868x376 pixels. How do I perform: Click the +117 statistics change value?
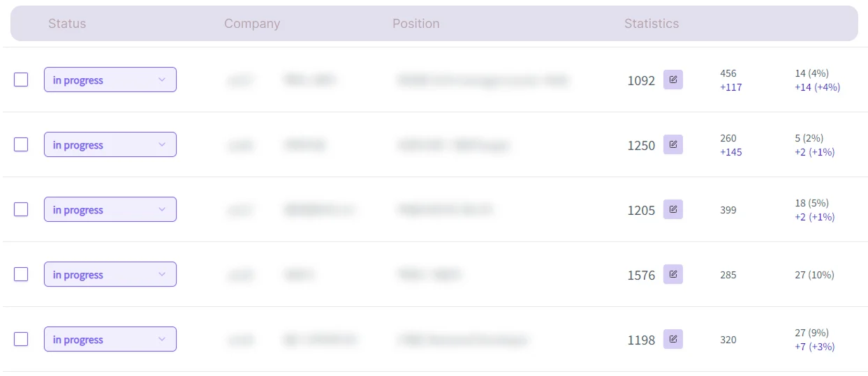tap(731, 87)
